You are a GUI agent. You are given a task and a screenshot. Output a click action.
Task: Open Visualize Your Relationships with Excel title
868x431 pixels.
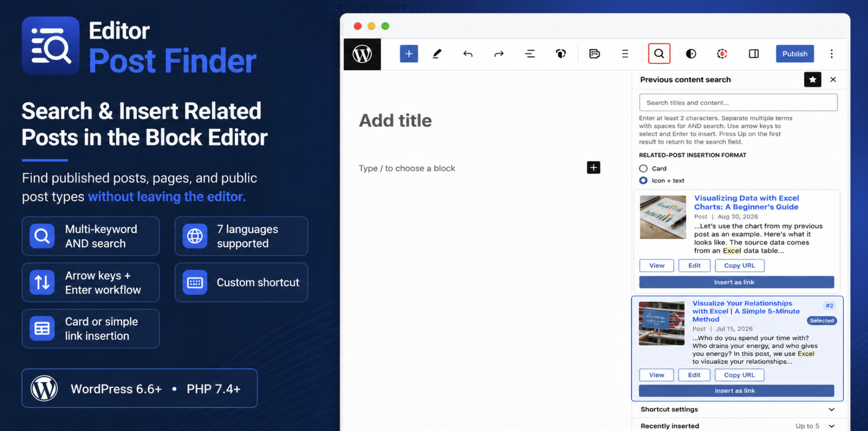pyautogui.click(x=746, y=311)
